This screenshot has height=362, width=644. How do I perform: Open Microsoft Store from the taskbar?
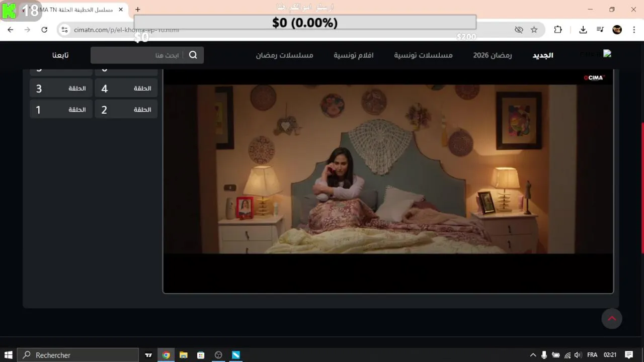[x=201, y=355]
